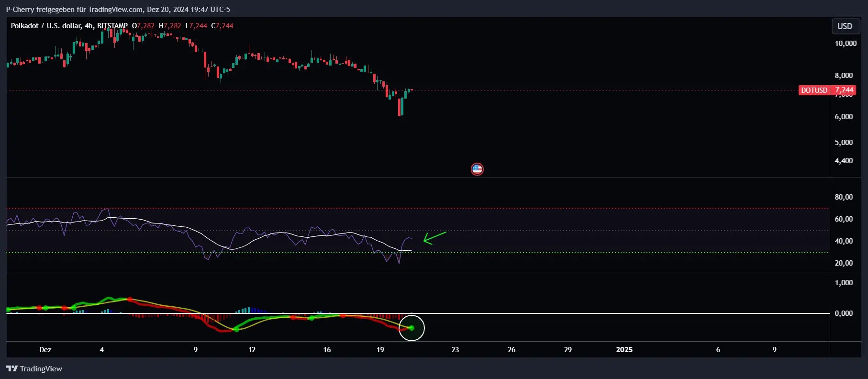The width and height of the screenshot is (868, 379).
Task: Click the closing price value C7,244
Action: coord(223,26)
